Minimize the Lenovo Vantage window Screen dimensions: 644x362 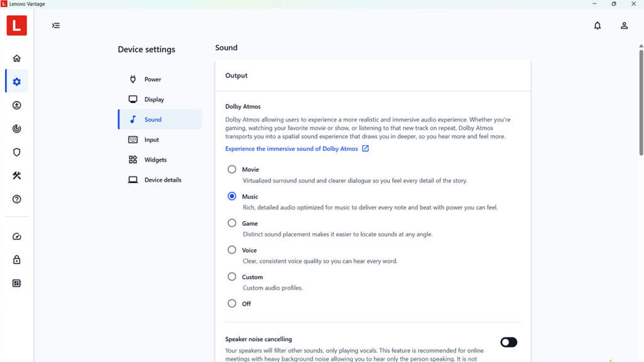[594, 4]
